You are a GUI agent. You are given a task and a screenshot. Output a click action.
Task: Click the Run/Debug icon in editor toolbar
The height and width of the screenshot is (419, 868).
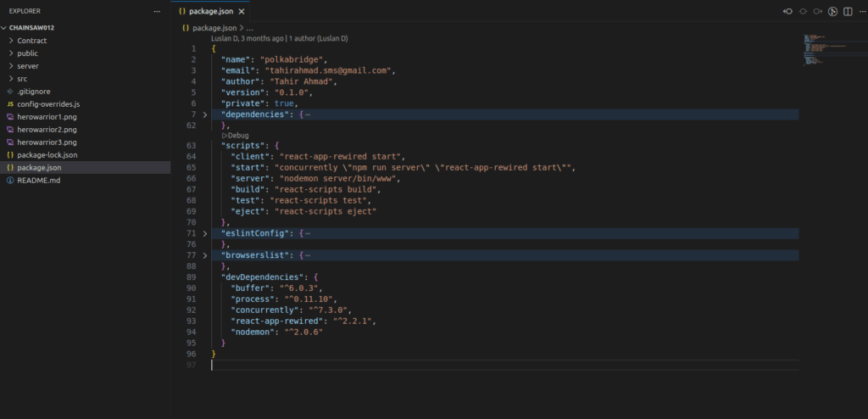(832, 12)
